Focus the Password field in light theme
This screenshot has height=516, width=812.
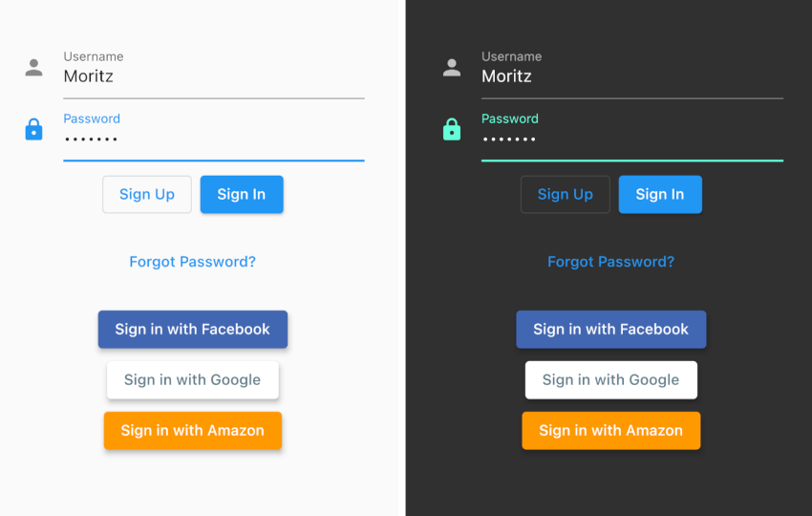214,136
